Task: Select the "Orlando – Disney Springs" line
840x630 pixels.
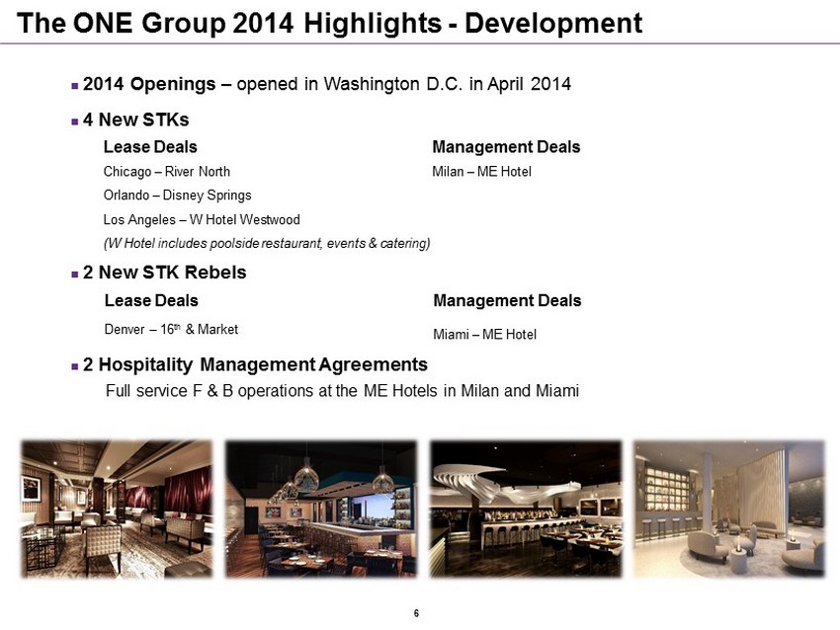Action: pos(177,196)
